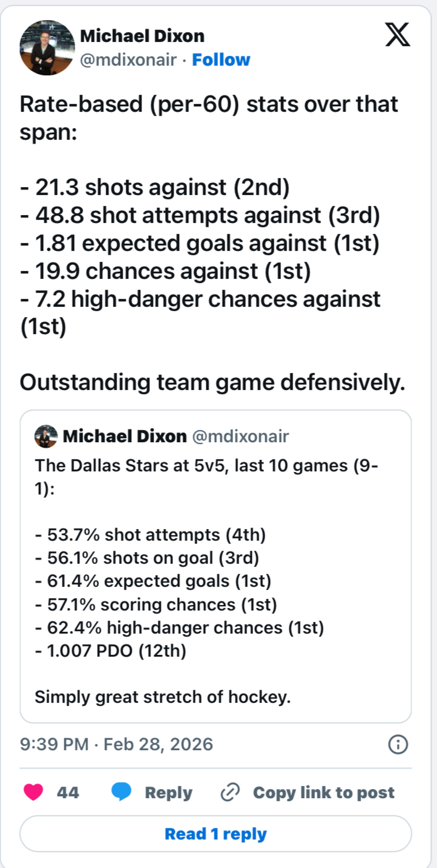Viewport: 437px width, 868px height.
Task: Click the 'Simply great stretch of hockey' line
Action: point(163,696)
